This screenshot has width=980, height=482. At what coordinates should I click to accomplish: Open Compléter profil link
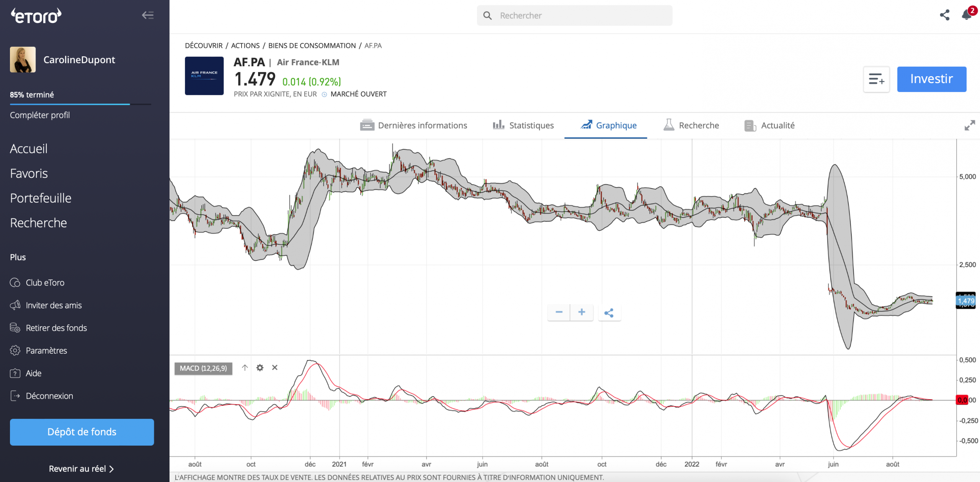click(40, 115)
